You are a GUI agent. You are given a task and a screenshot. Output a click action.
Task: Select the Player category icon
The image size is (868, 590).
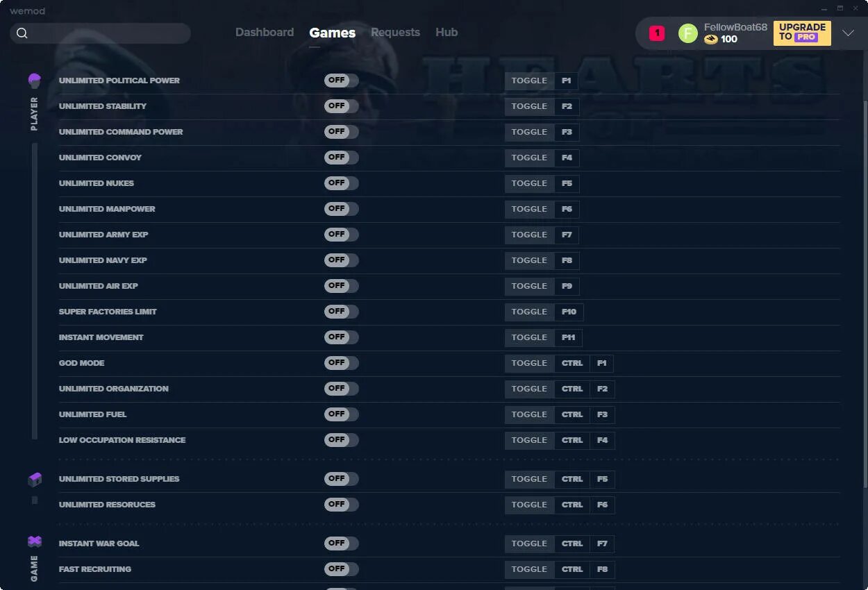point(35,81)
